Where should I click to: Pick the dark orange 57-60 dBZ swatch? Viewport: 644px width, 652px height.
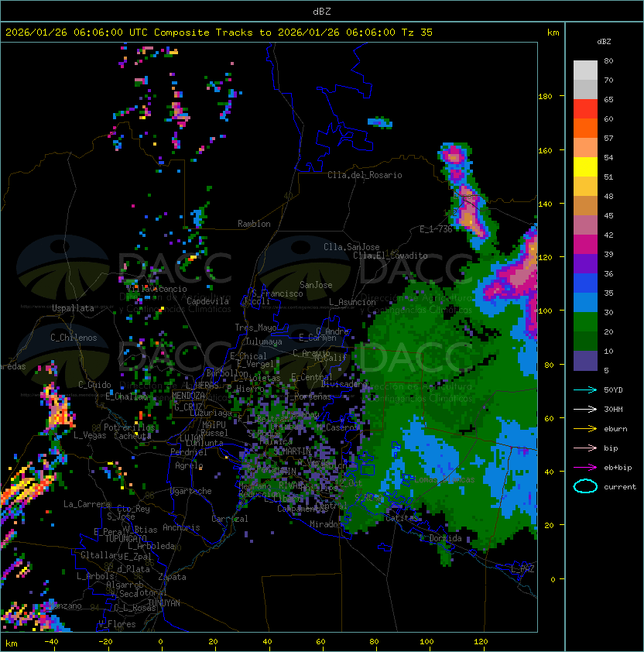[585, 129]
